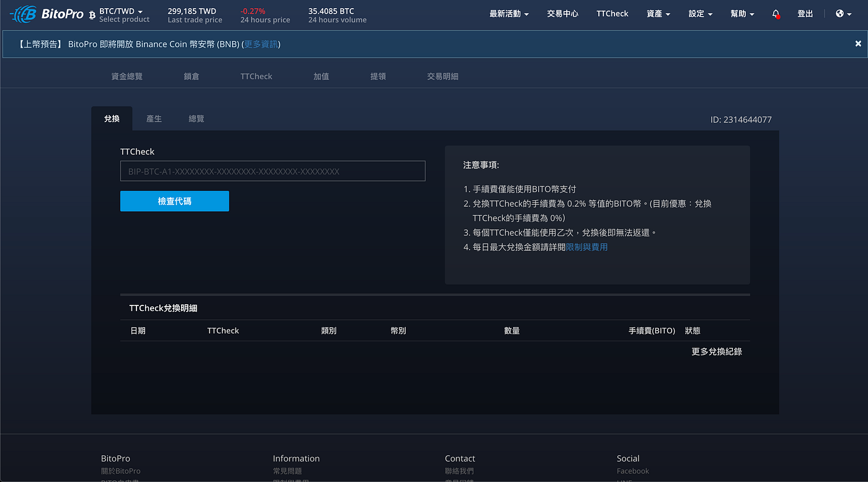Open the notification bell

tap(776, 14)
